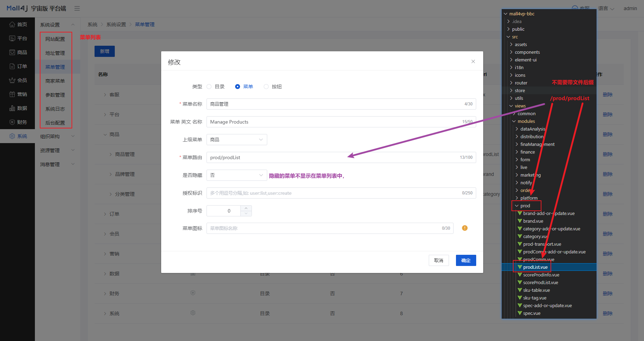This screenshot has height=341, width=644.
Task: Open 参数管理 in the settings menu
Action: 55,95
